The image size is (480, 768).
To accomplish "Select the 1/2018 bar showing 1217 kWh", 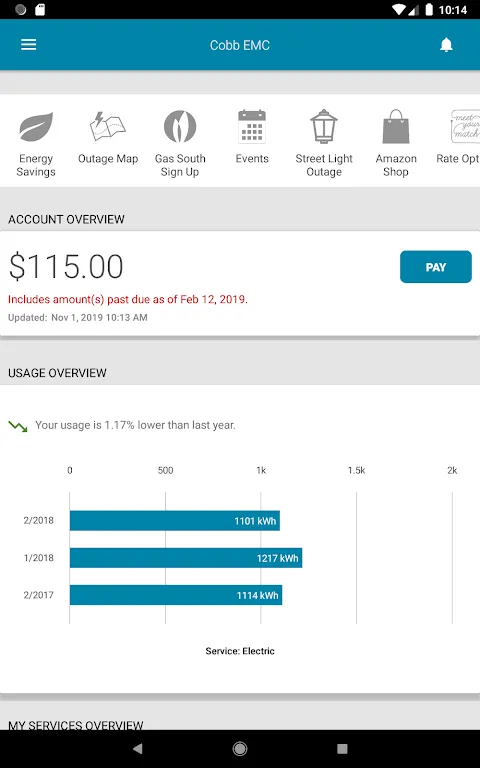I will [186, 558].
